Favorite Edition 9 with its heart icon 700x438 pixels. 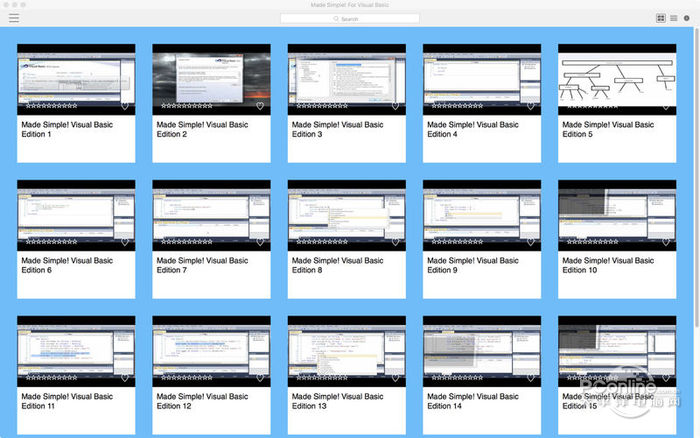[x=531, y=242]
